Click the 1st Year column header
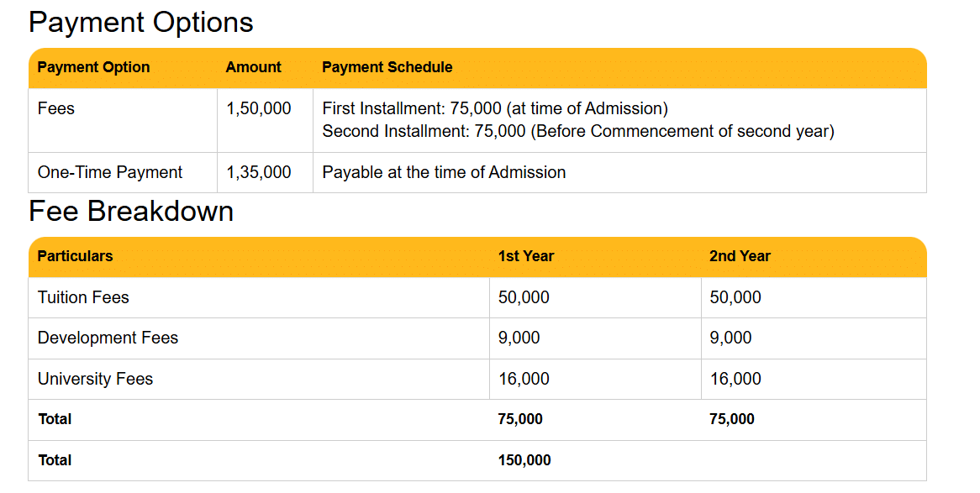 (x=525, y=256)
